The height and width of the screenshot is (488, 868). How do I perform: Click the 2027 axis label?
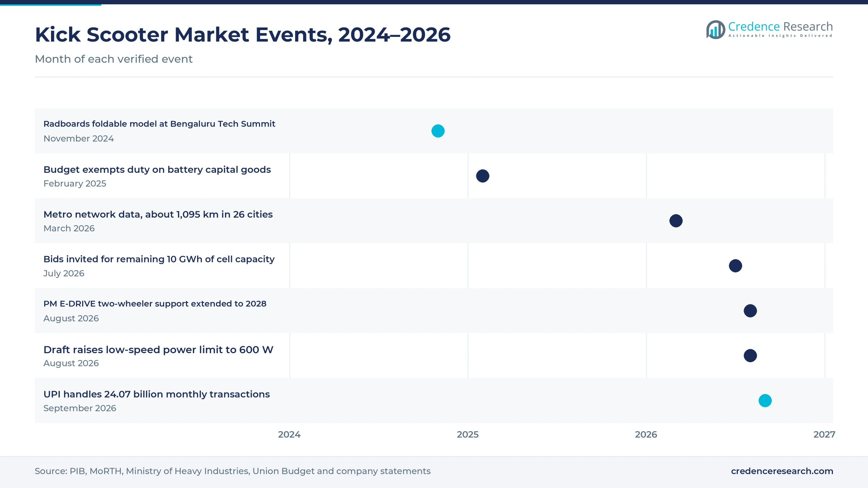point(824,435)
